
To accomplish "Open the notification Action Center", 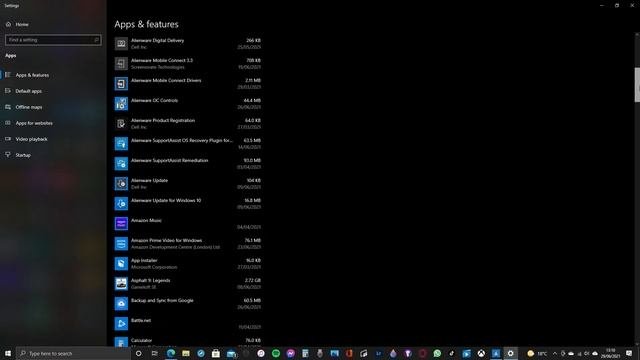I will [629, 353].
